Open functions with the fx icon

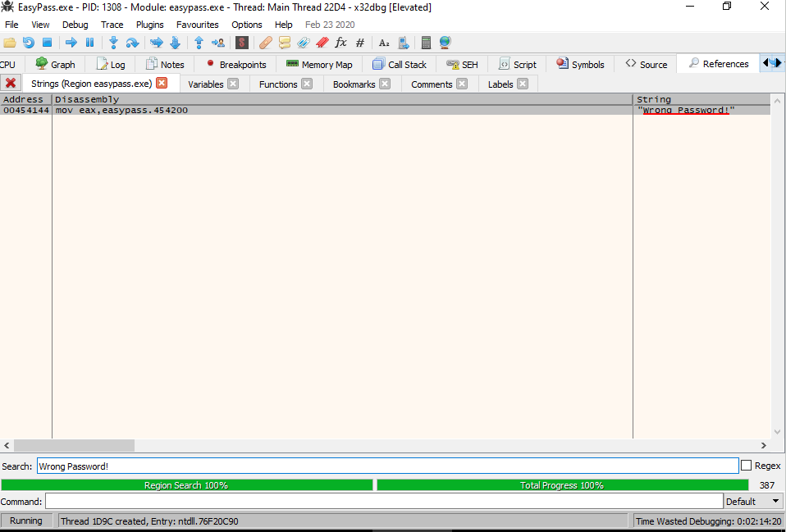click(x=340, y=43)
